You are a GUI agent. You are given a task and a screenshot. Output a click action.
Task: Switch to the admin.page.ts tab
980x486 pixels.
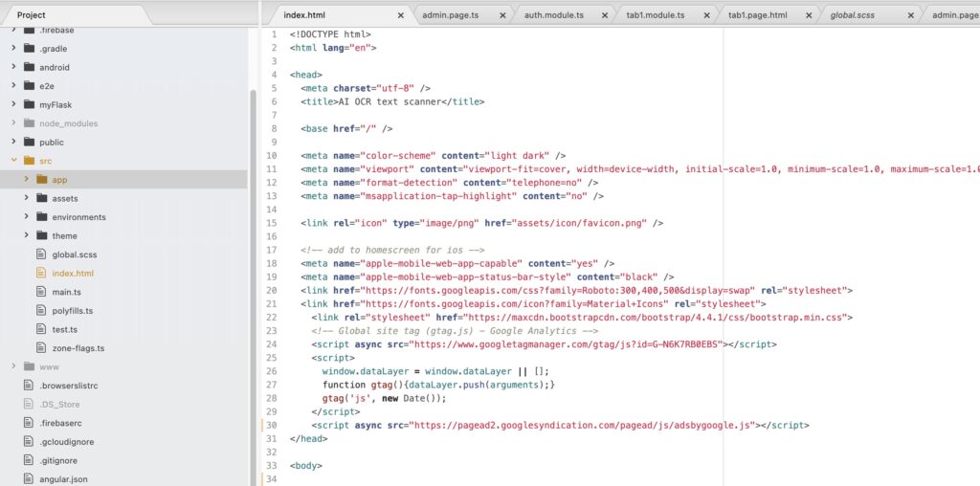point(462,15)
